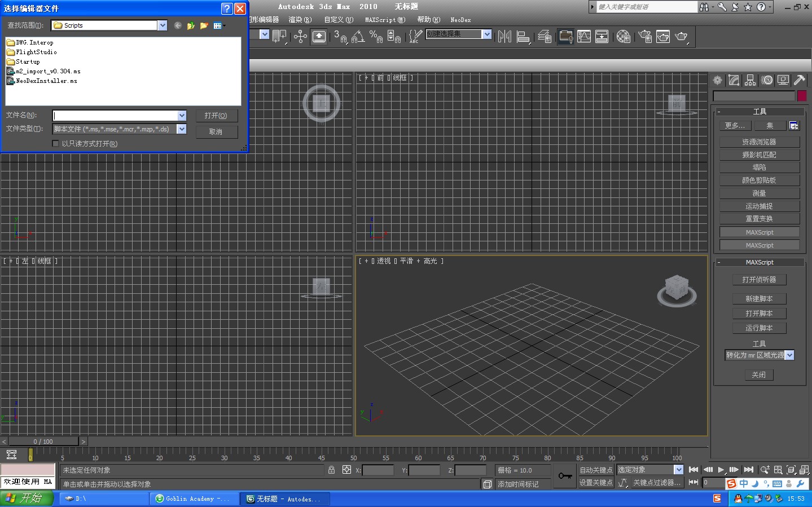Toggle selection lock padlock icon
Viewport: 812px width, 507px height.
point(331,470)
